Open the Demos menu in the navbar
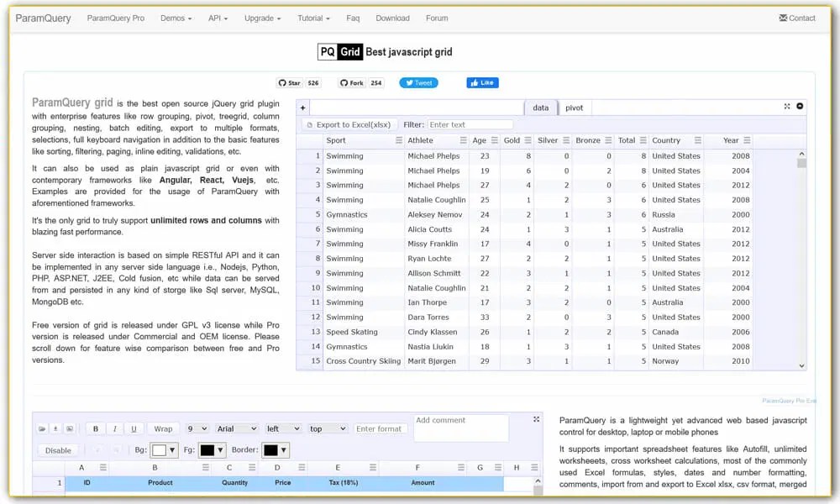 coord(173,18)
